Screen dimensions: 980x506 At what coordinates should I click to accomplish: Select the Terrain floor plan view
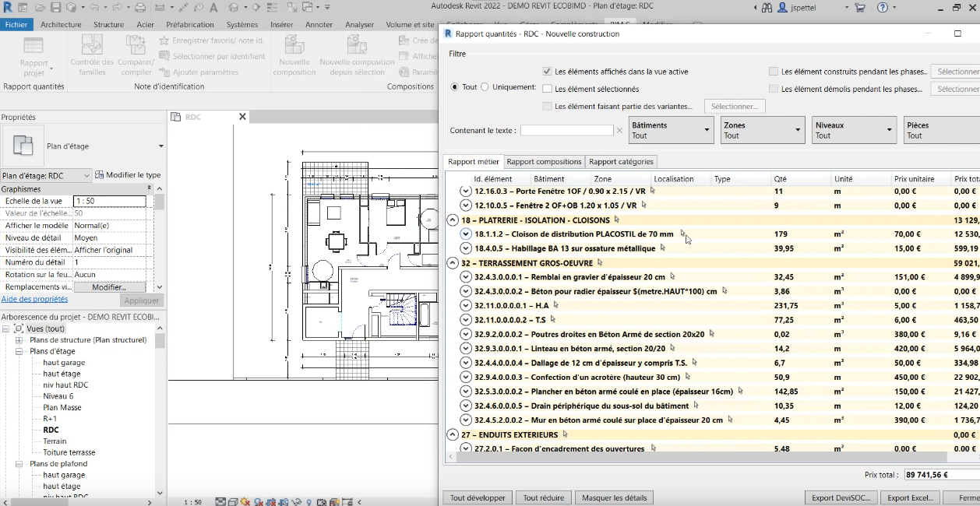[x=55, y=441]
